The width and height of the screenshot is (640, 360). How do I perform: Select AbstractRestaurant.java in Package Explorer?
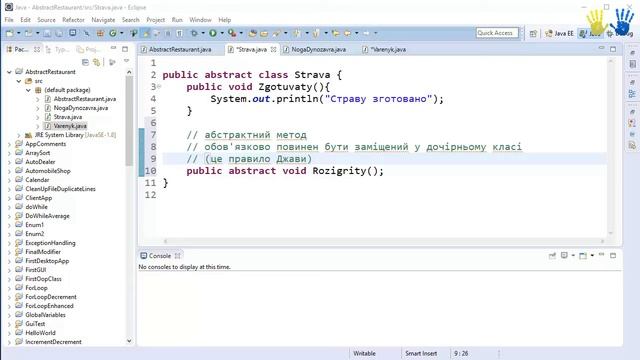click(85, 99)
